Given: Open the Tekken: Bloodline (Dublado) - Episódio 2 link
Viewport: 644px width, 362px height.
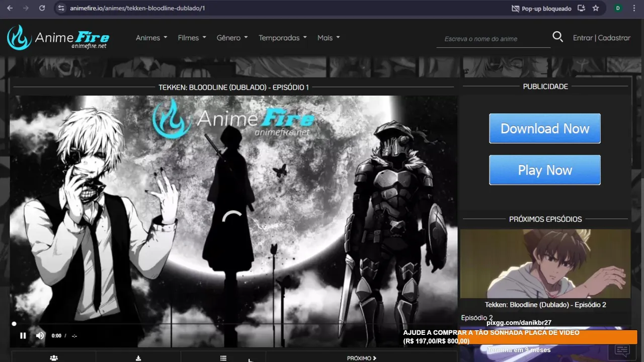Looking at the screenshot, I should point(545,305).
